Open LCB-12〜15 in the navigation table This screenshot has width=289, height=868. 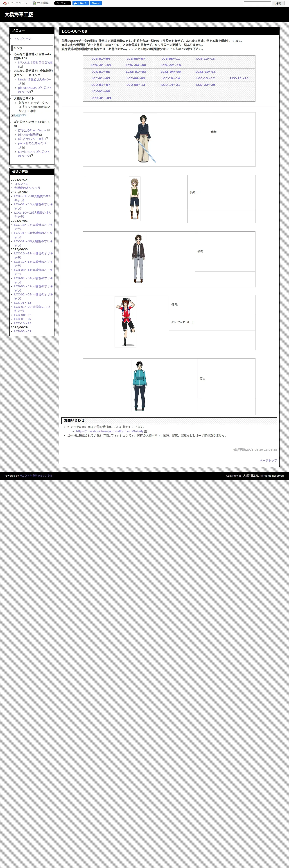tap(205, 59)
